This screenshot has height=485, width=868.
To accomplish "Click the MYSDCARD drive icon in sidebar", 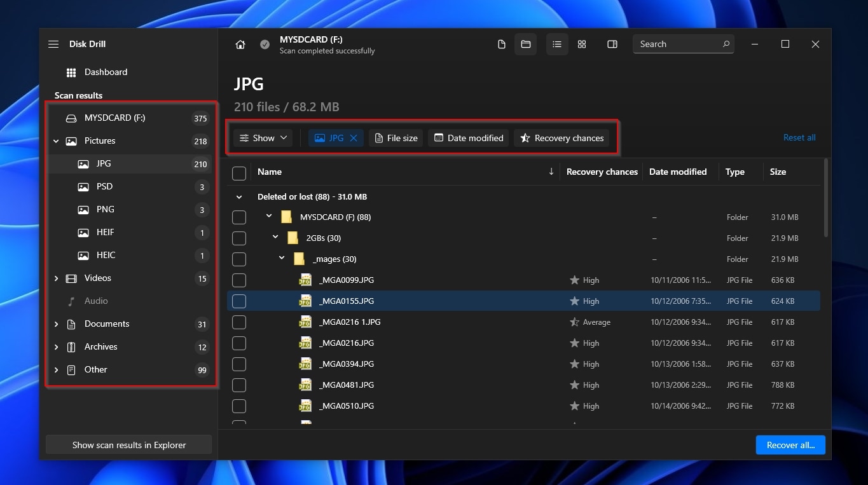I will tap(72, 118).
